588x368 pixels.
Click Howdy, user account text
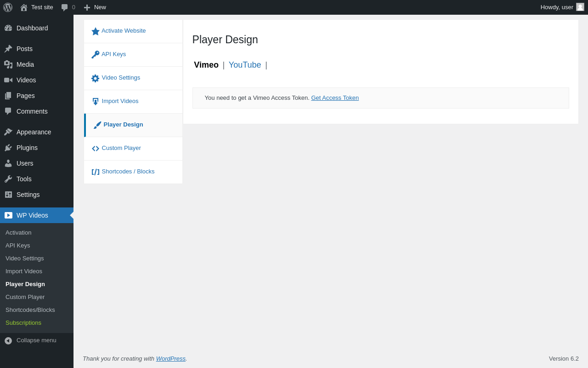point(557,7)
